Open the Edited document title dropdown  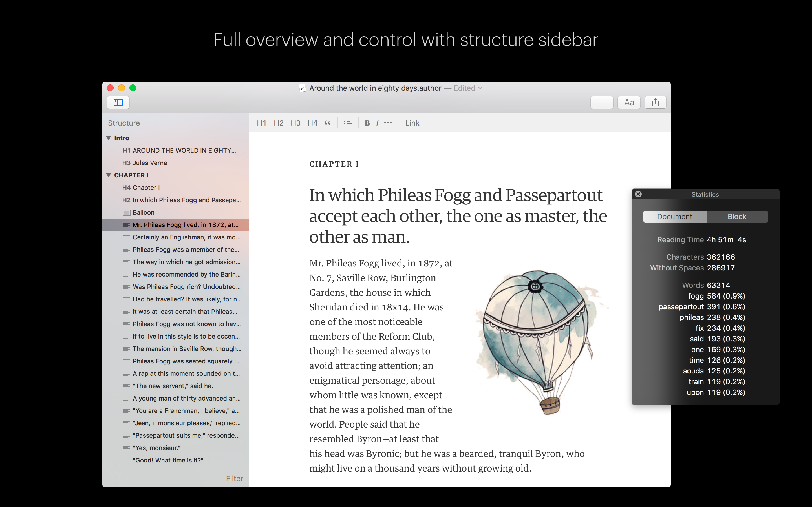pos(480,88)
